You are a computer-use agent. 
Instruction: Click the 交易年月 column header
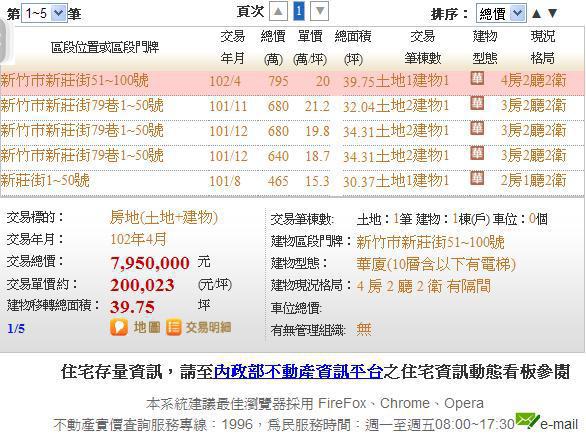click(232, 47)
